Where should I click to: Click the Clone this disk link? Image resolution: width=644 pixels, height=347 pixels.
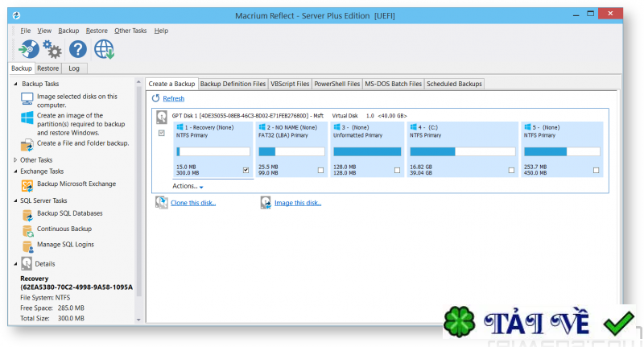click(193, 203)
